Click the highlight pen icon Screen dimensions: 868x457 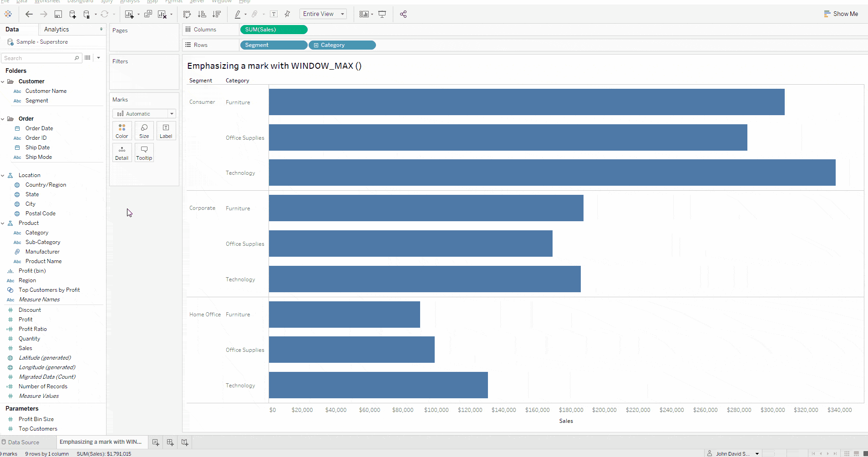(238, 14)
